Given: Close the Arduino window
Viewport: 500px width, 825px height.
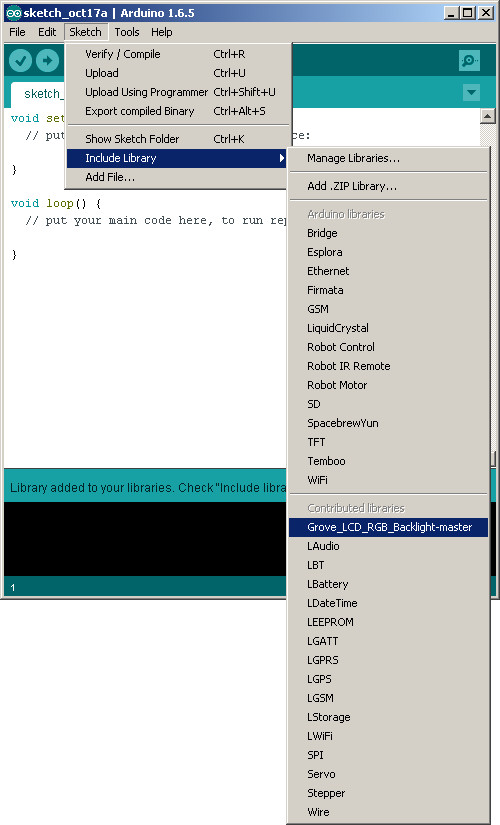Looking at the screenshot, I should click(486, 13).
